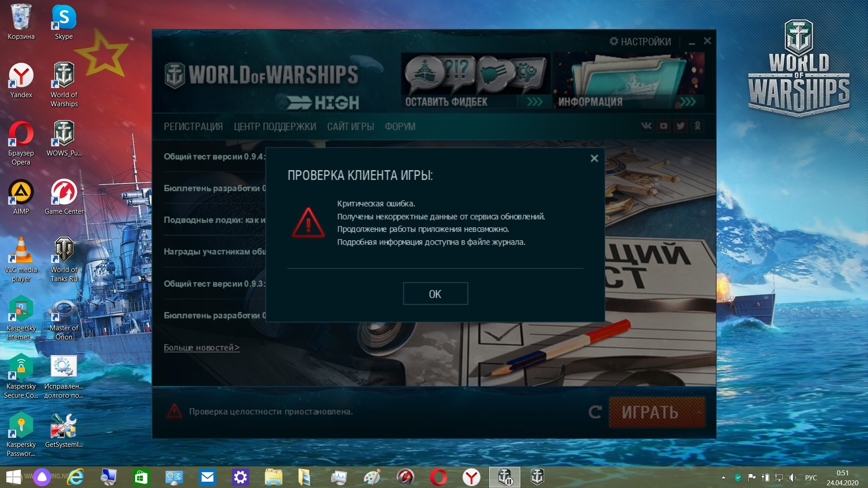
Task: Open Paint from the taskbar
Action: click(372, 477)
